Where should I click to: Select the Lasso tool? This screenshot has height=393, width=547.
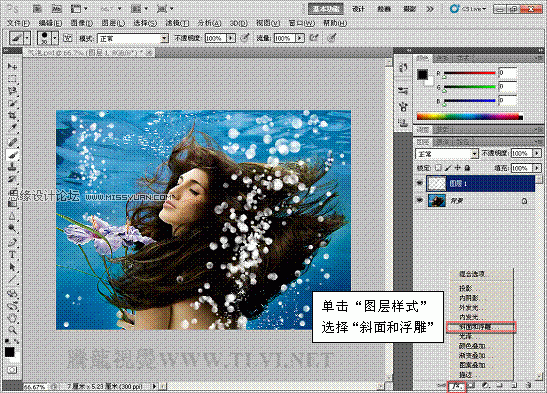(x=12, y=91)
